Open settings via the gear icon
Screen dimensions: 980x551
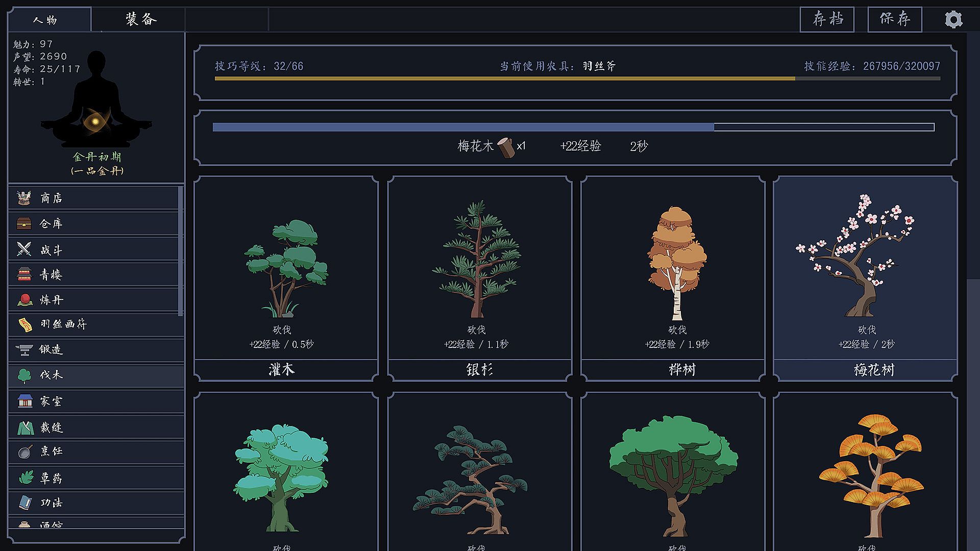(x=953, y=20)
